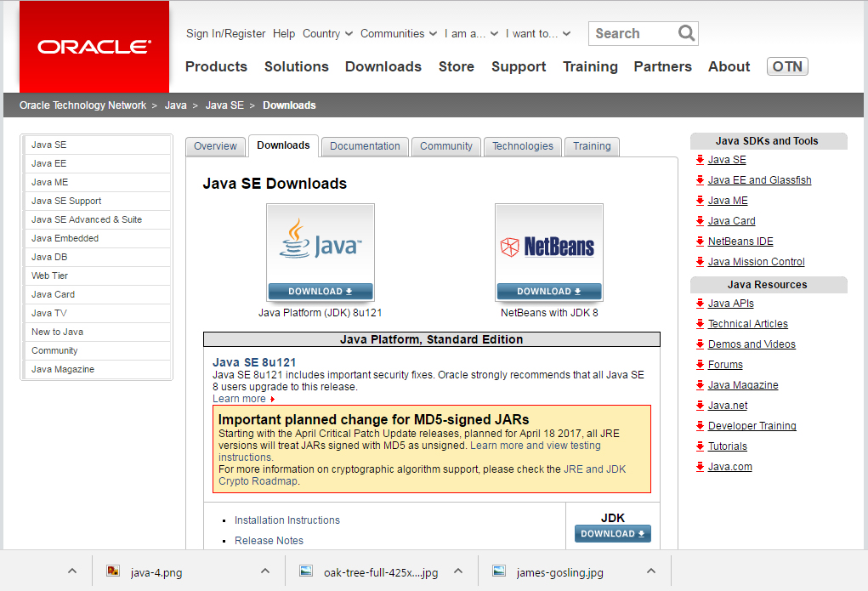Expand the 'I want to...' dropdown
868x591 pixels.
532,33
